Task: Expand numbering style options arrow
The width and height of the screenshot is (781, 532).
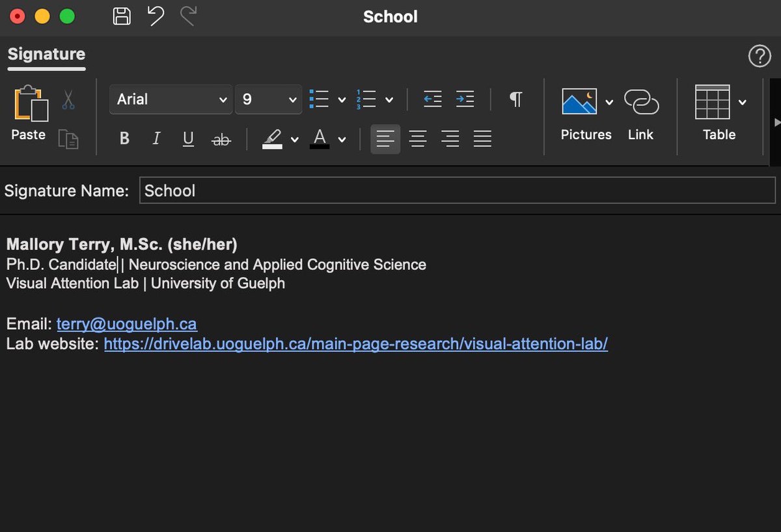Action: [389, 100]
